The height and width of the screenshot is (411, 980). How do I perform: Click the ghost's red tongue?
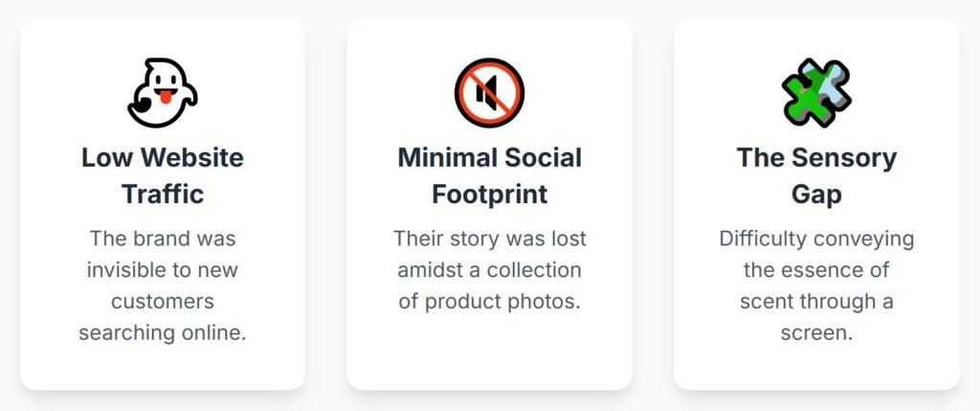166,97
